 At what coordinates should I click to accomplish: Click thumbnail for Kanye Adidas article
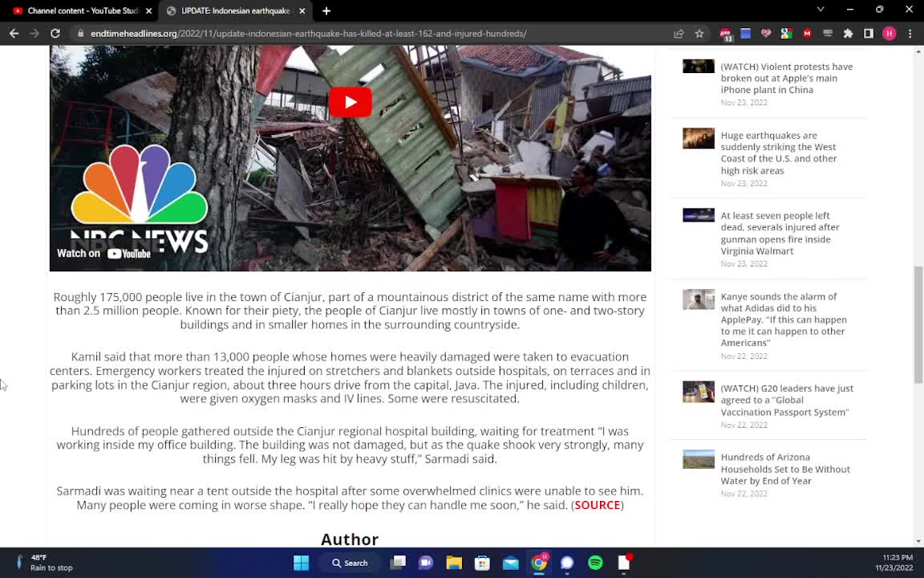click(699, 299)
